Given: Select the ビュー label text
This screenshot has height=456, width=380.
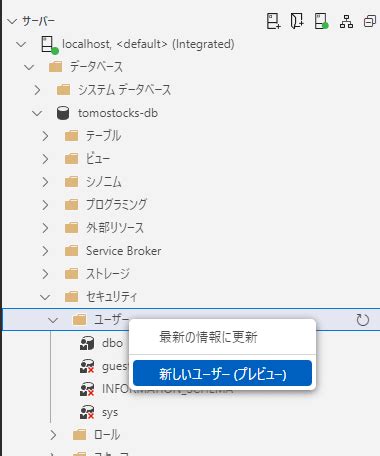Looking at the screenshot, I should tap(98, 159).
